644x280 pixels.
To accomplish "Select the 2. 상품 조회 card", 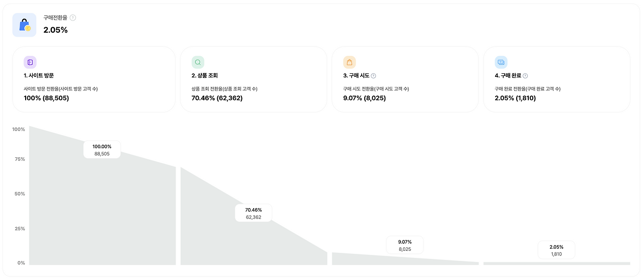I will coord(253,79).
